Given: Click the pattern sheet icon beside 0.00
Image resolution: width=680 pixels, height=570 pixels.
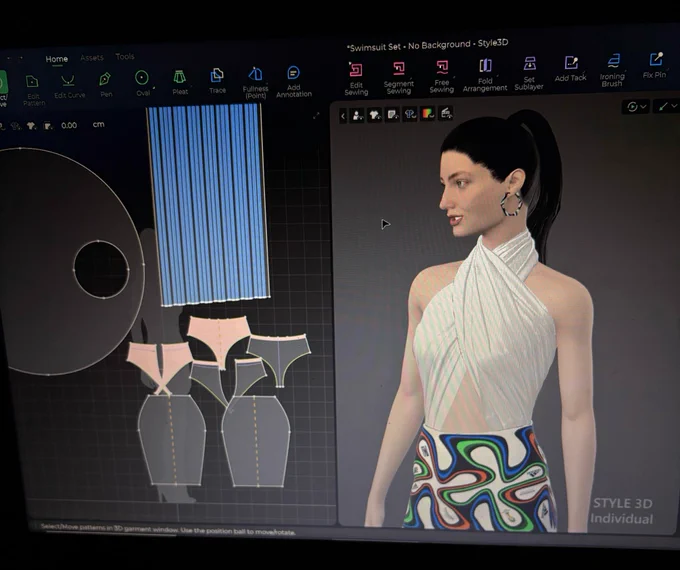Looking at the screenshot, I should coord(48,126).
